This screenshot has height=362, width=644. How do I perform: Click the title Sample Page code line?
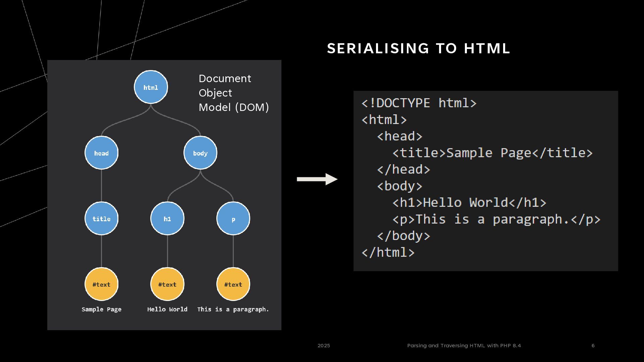tap(492, 153)
